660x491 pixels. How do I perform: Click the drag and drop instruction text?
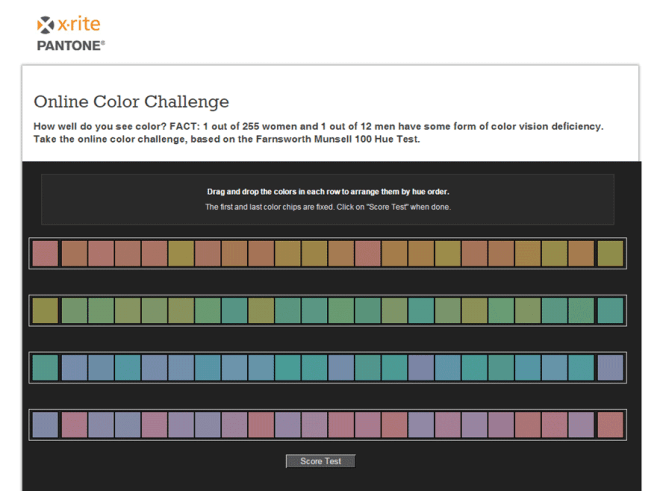point(328,191)
